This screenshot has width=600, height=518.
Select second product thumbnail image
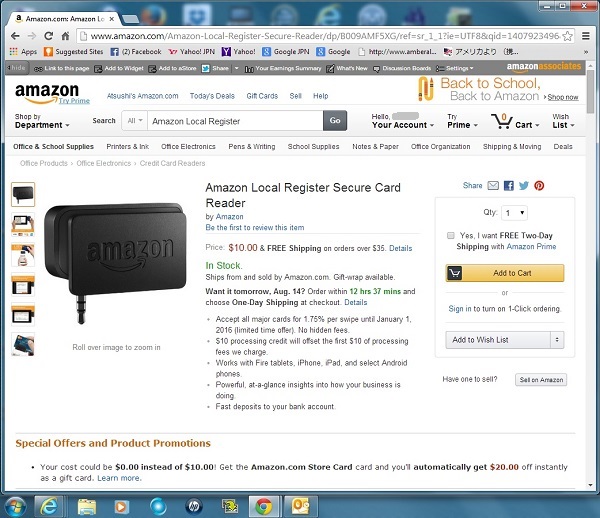point(23,225)
